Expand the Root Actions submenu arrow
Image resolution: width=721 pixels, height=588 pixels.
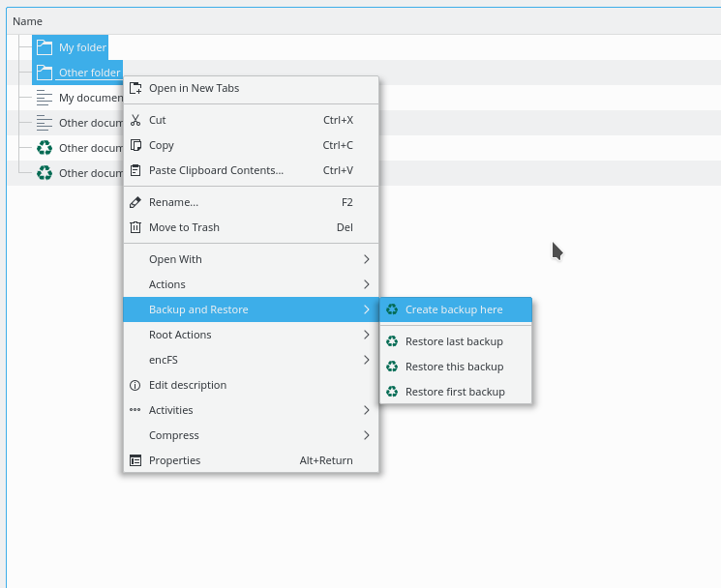pyautogui.click(x=367, y=335)
